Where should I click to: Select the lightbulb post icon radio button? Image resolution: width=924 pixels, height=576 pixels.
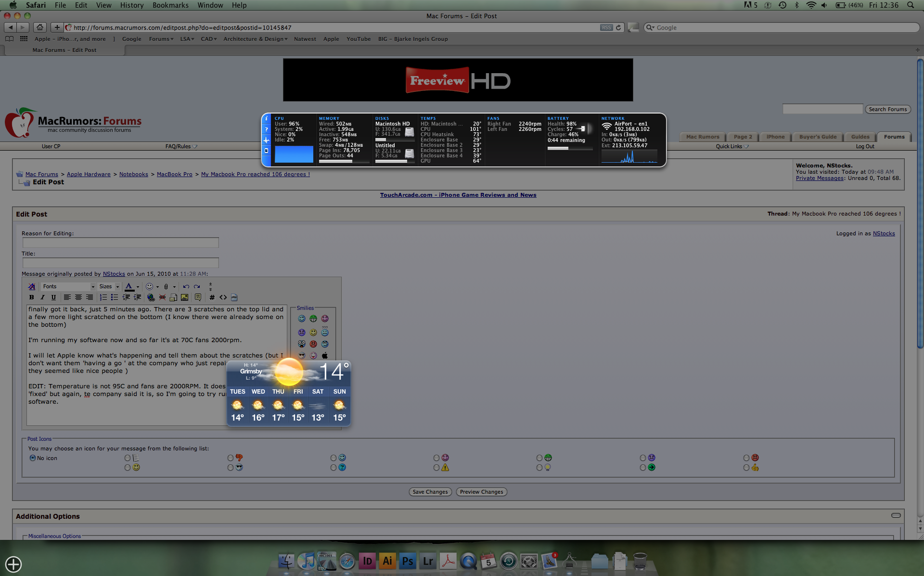[539, 468]
